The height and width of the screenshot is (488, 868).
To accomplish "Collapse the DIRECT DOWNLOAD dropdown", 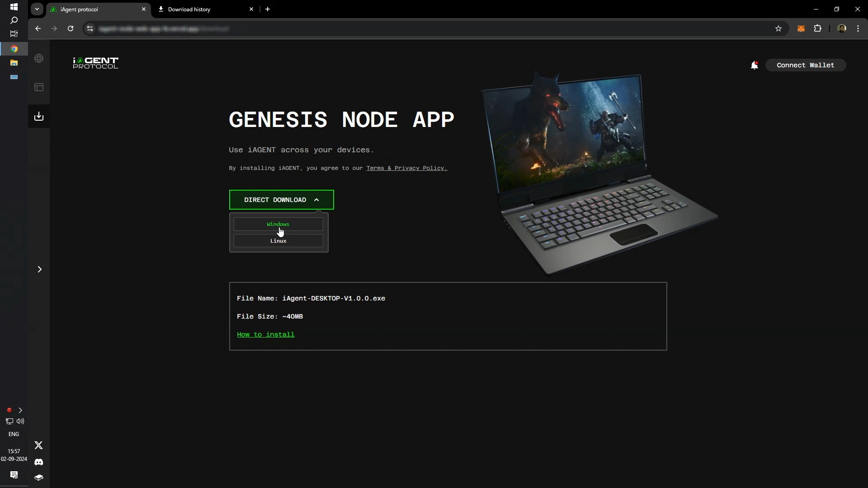I will (281, 200).
